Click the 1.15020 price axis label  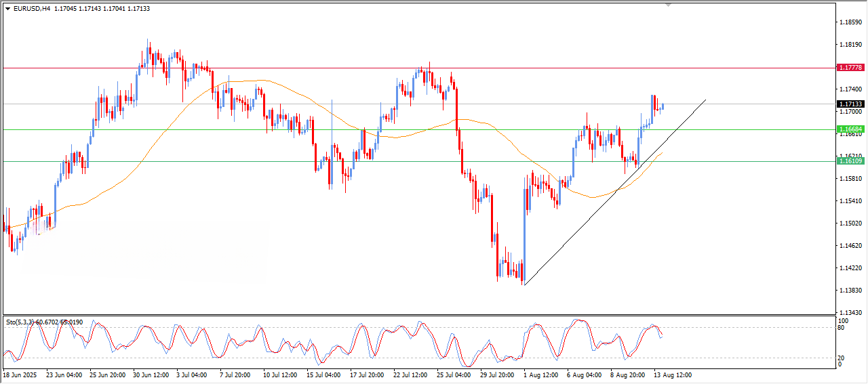tap(850, 223)
